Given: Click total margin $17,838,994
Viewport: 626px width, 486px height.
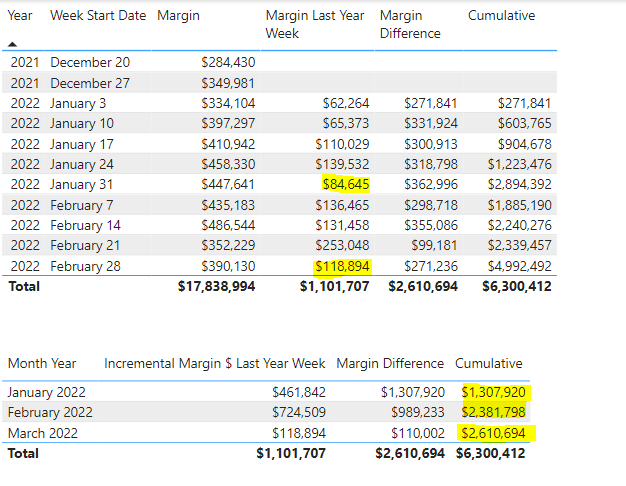Looking at the screenshot, I should click(x=216, y=286).
